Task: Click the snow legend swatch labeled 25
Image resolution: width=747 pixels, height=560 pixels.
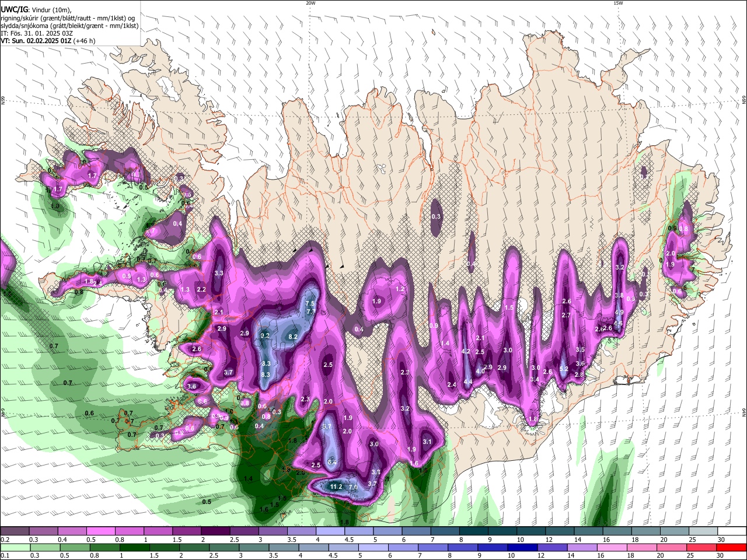Action: 702,531
